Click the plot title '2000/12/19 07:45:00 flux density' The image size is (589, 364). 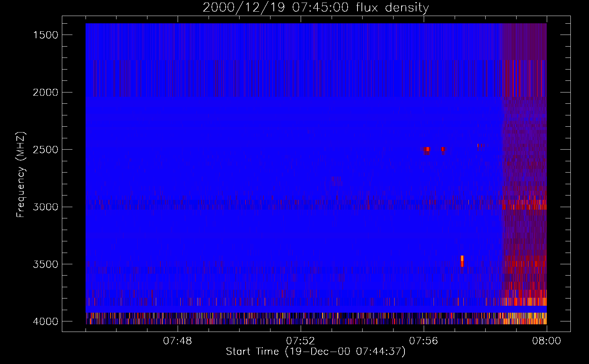click(316, 8)
